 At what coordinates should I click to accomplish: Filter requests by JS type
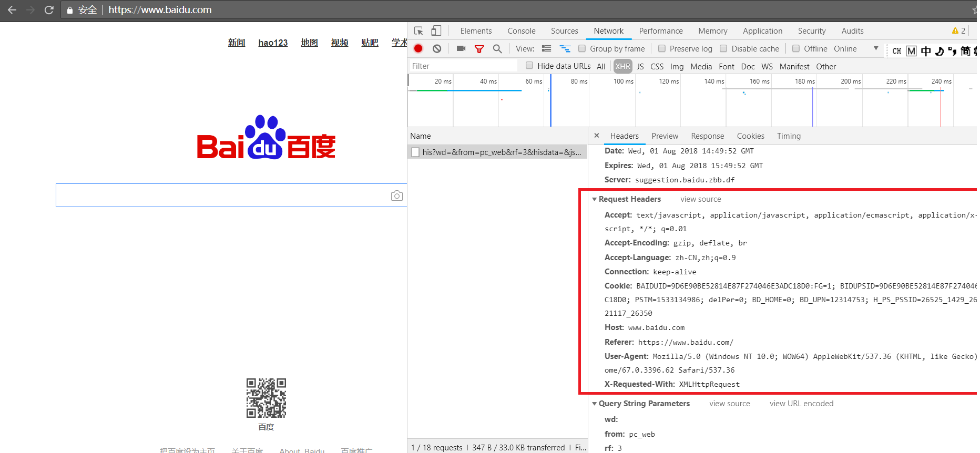(x=640, y=66)
